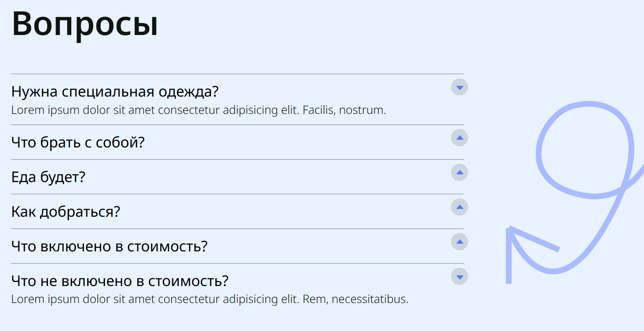Click the "Что не включено в стоимость?" title
Screen dimensions: 644x331
(120, 281)
